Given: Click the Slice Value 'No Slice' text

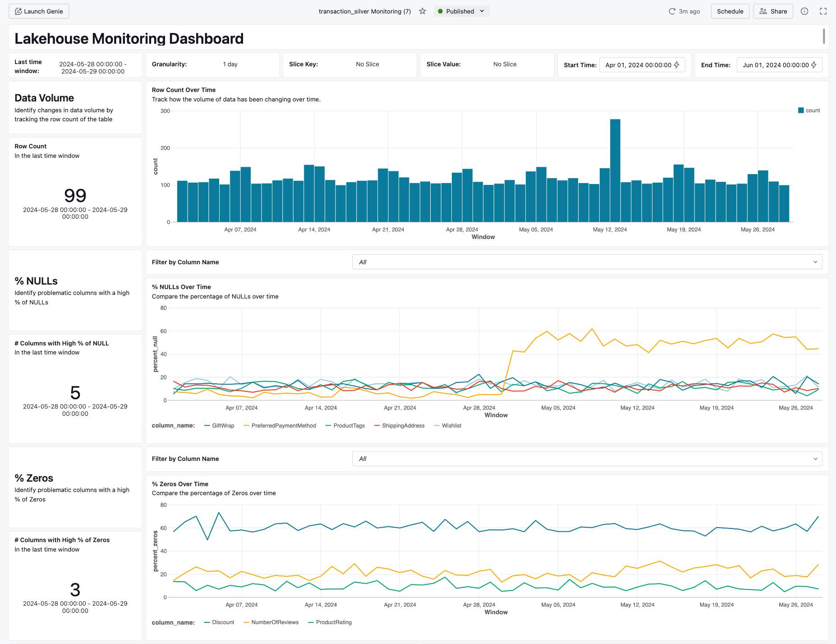Looking at the screenshot, I should click(x=505, y=64).
